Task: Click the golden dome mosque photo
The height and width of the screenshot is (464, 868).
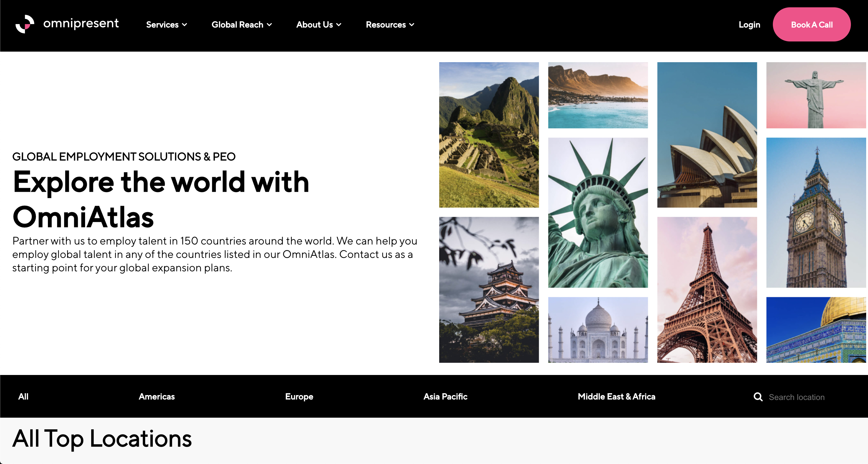Action: 816,330
